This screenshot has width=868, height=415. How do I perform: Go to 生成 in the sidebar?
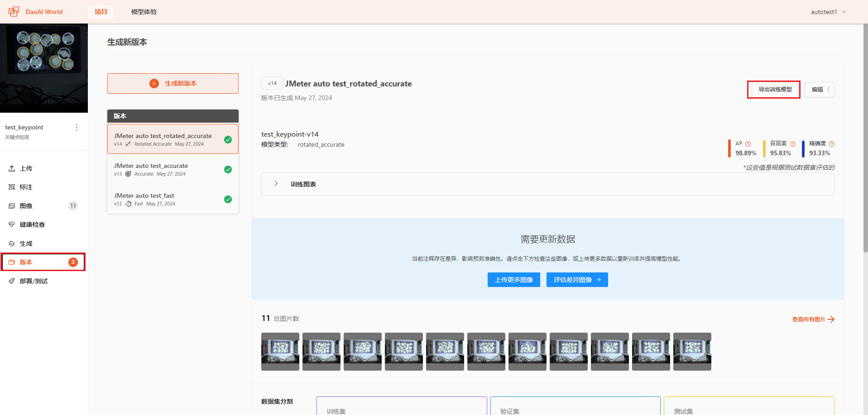(44, 243)
